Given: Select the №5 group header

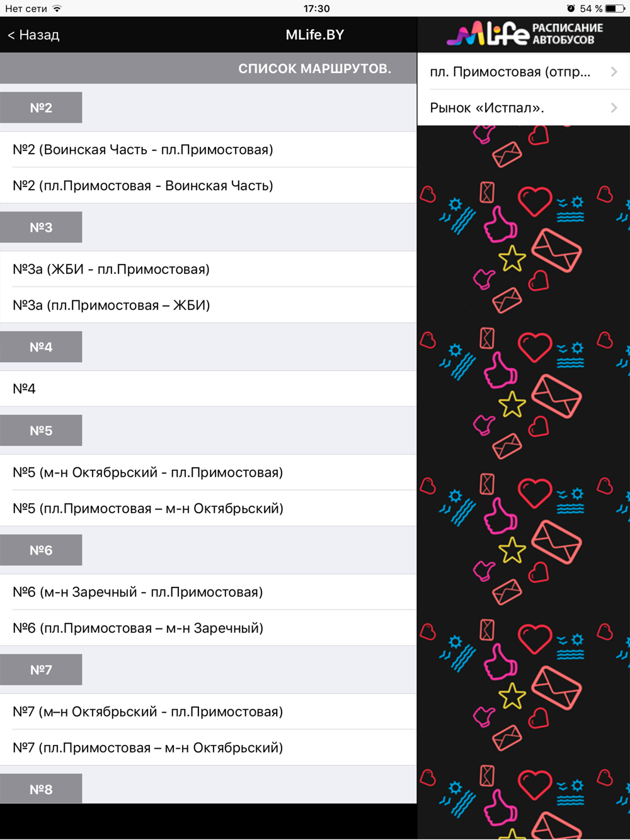Looking at the screenshot, I should (x=41, y=431).
